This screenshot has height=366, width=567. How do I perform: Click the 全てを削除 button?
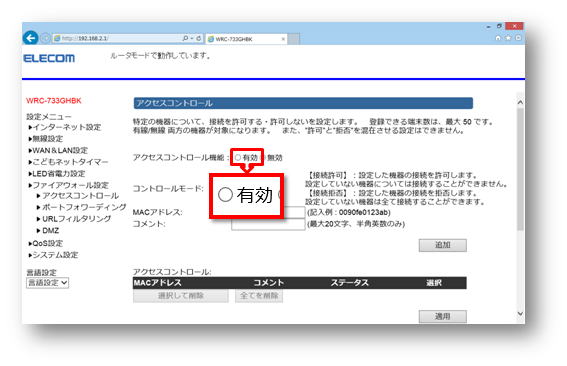click(x=259, y=296)
